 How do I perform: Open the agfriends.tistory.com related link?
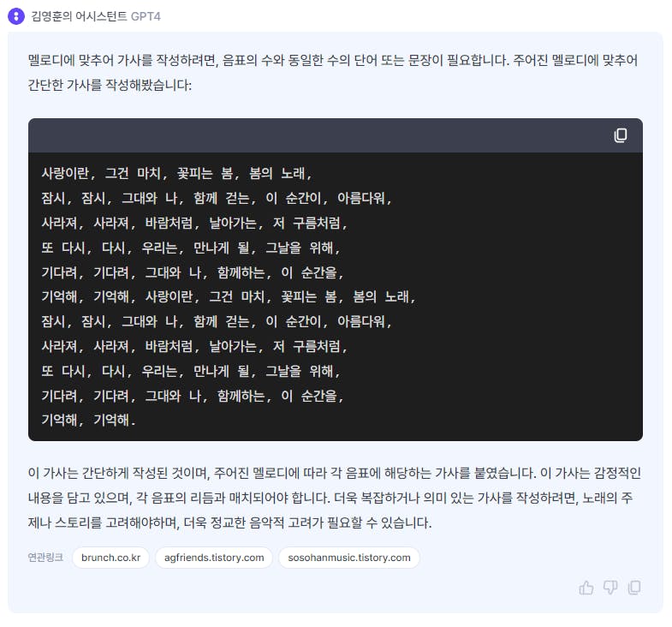click(214, 557)
